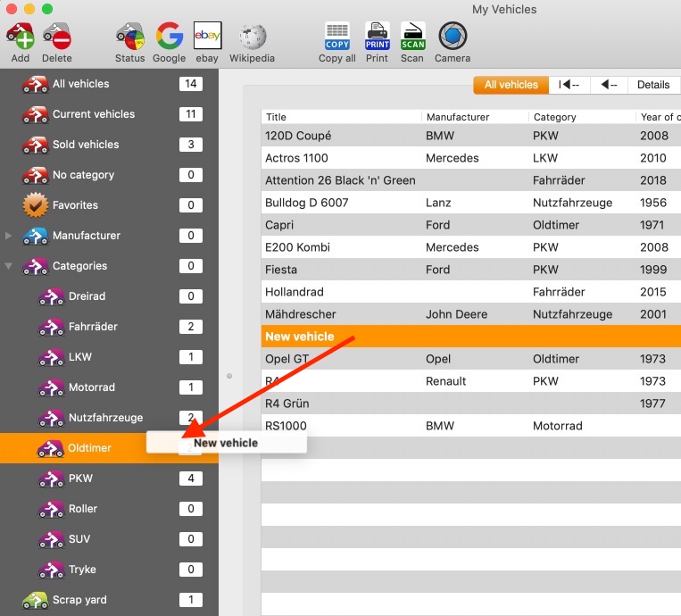Click the green Scrap yard car icon
This screenshot has height=616, width=681.
click(x=35, y=600)
